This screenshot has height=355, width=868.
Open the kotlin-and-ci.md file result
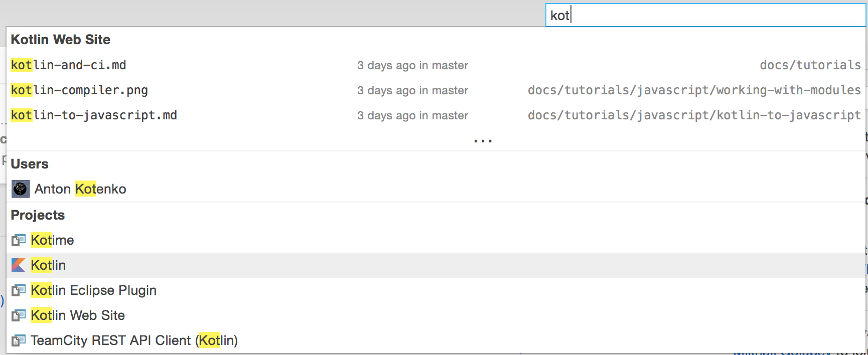point(69,65)
